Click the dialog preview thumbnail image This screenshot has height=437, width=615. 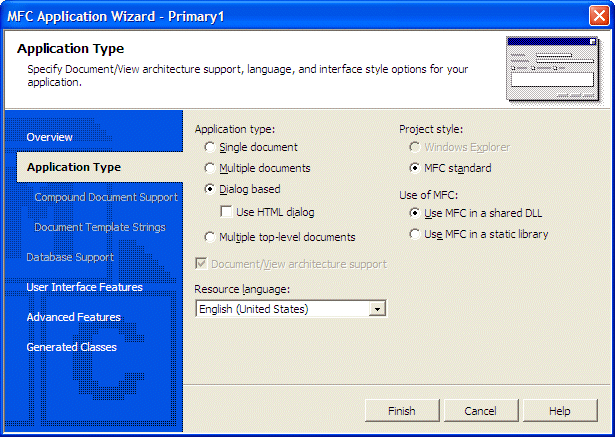click(x=553, y=69)
